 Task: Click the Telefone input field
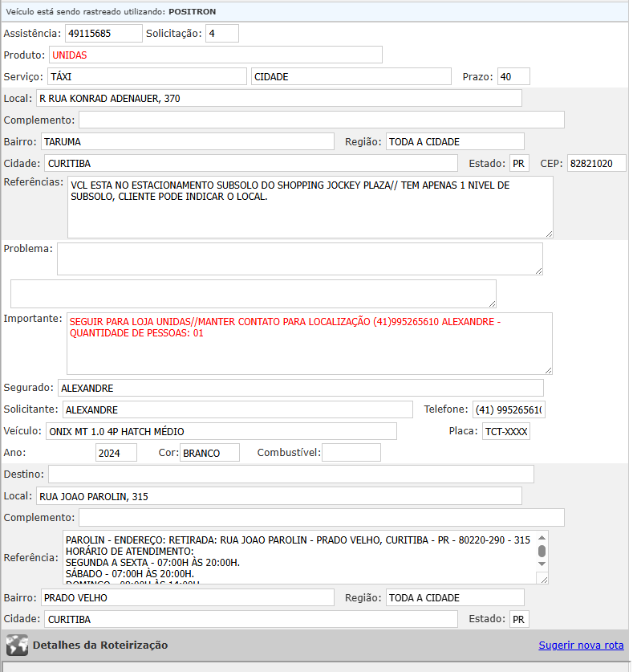tap(508, 409)
